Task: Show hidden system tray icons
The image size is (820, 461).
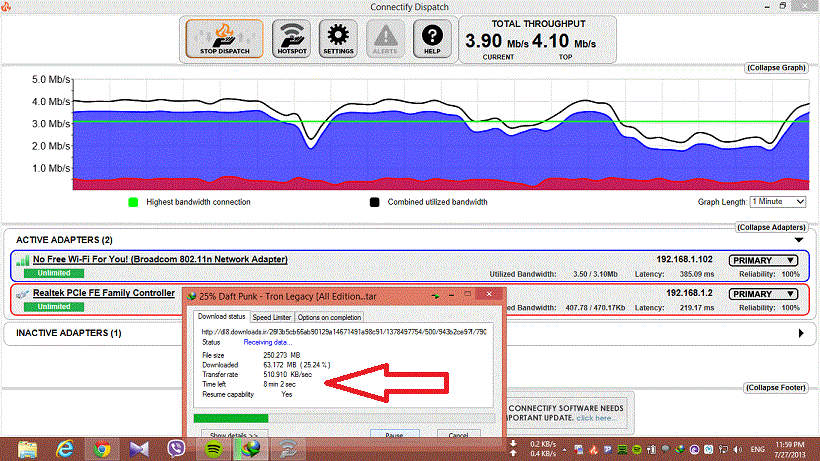Action: coord(564,450)
